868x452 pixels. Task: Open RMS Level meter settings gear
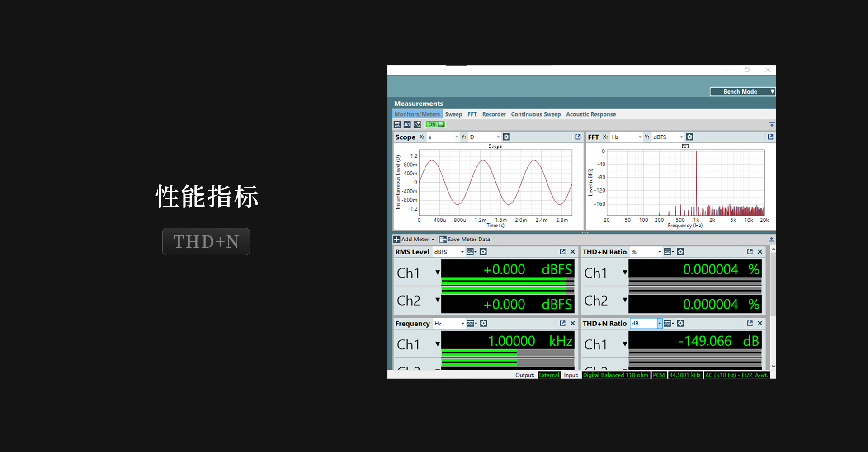click(483, 252)
